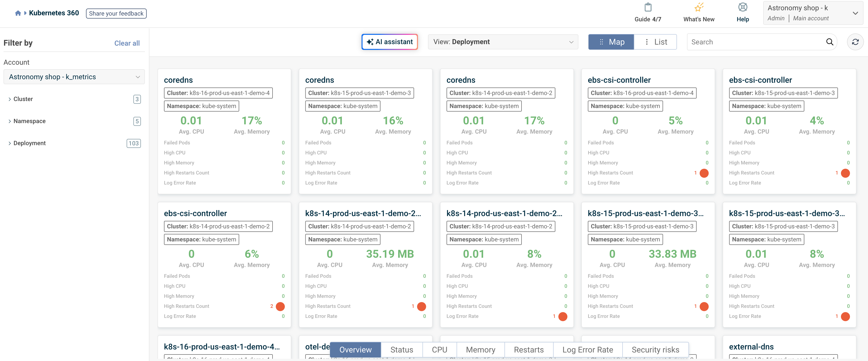Open the AI assistant
The width and height of the screenshot is (868, 361).
[x=390, y=42]
